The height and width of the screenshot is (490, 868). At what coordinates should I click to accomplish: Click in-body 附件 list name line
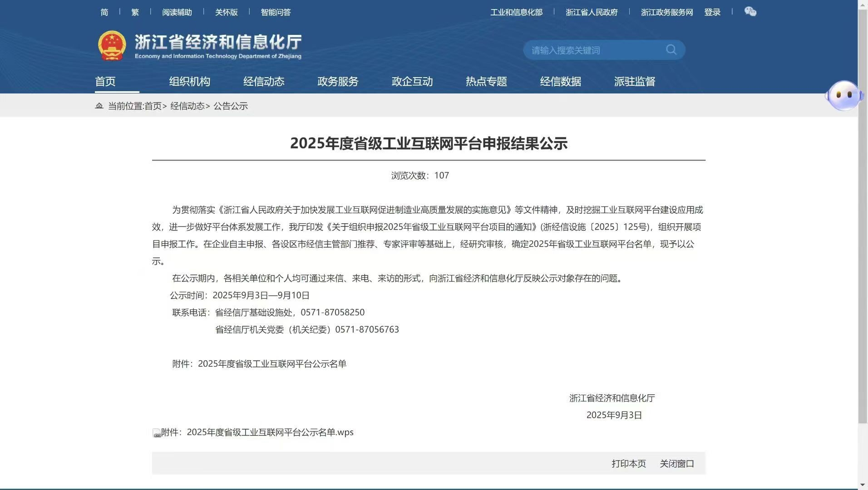tap(259, 364)
